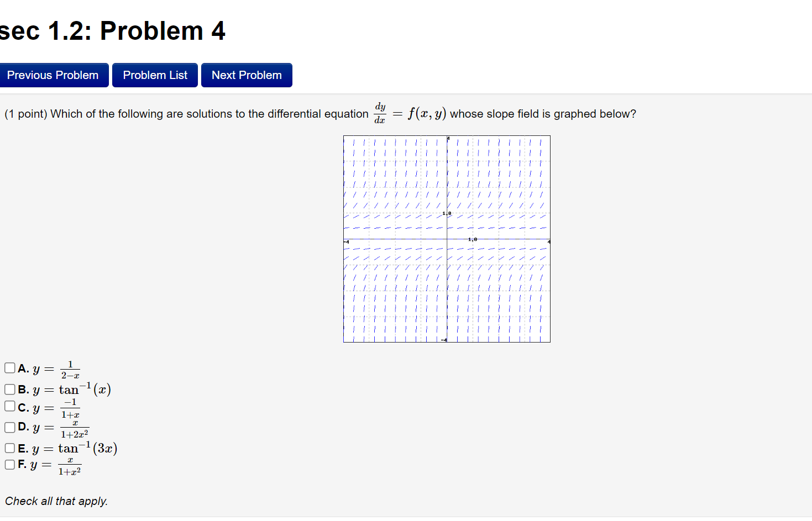This screenshot has height=521, width=812.
Task: Go to the Next Problem
Action: 246,75
